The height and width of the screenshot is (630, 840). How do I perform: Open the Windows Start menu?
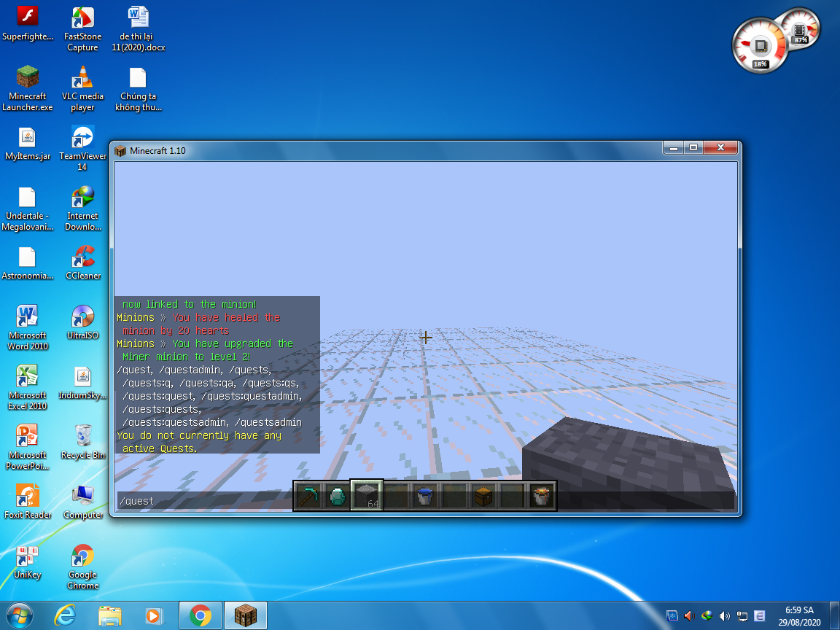(19, 616)
